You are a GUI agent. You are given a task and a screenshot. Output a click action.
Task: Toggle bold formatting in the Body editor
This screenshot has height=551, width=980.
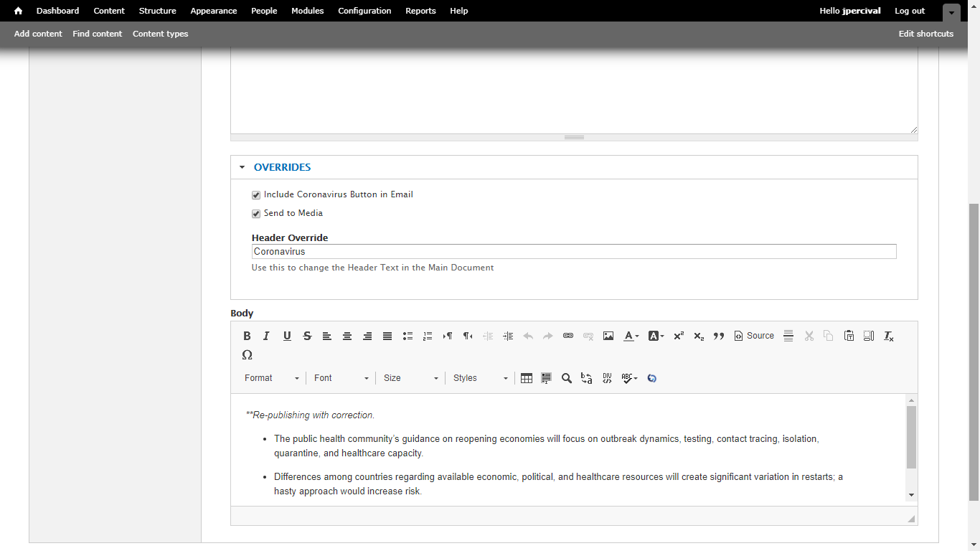[247, 336]
